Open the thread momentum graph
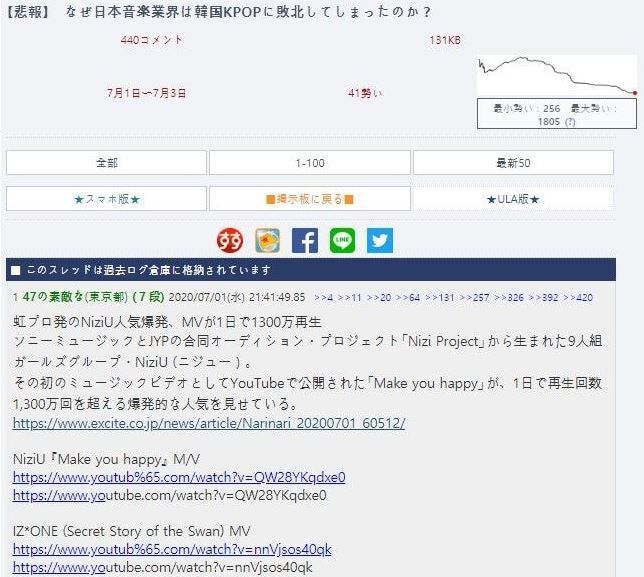This screenshot has width=644, height=577. coord(557,76)
